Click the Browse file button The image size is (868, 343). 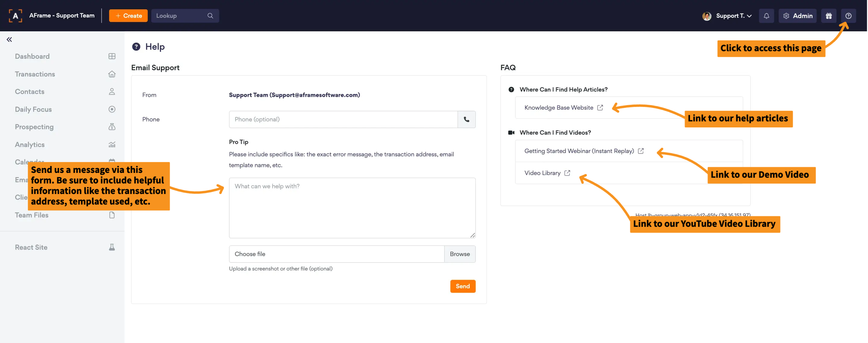[x=460, y=254]
